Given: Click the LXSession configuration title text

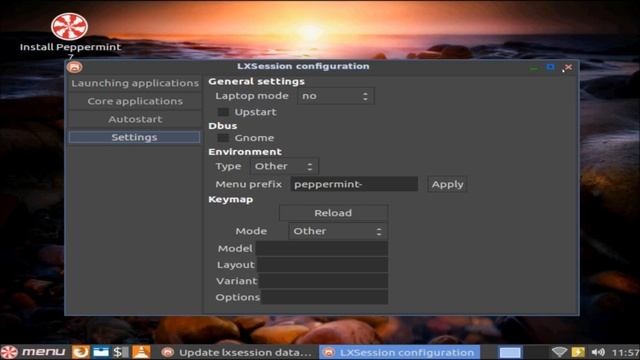Looking at the screenshot, I should pyautogui.click(x=303, y=67).
